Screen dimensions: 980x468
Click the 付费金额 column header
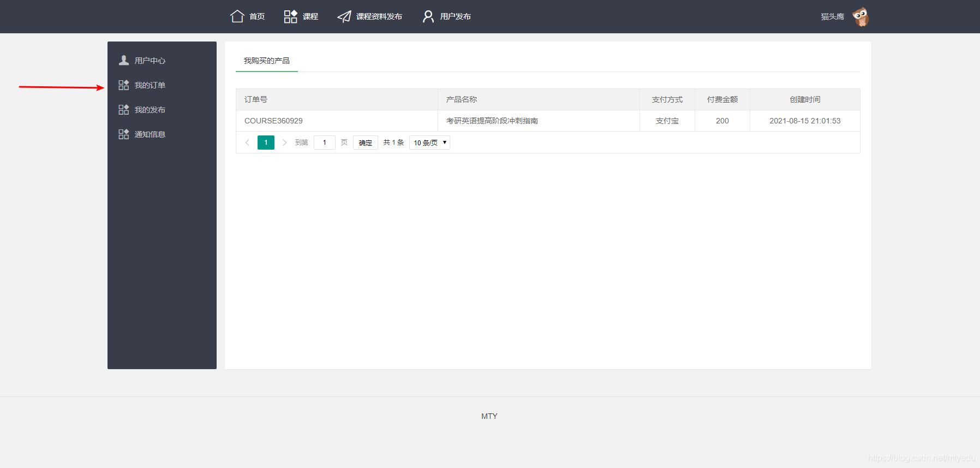click(722, 99)
